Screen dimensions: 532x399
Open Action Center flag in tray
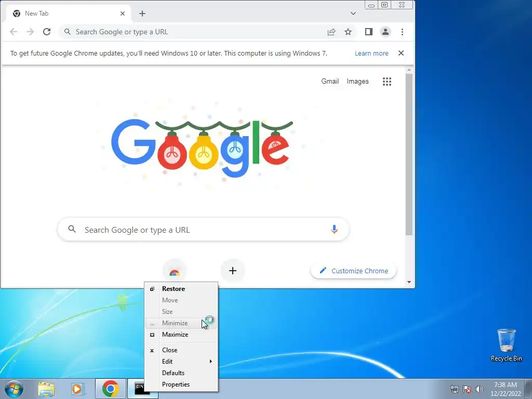[x=467, y=389]
